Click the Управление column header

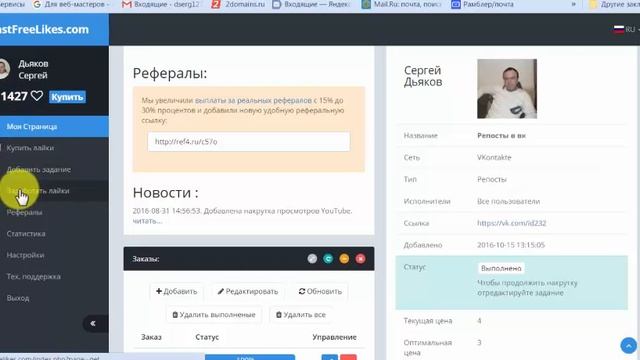tap(334, 337)
